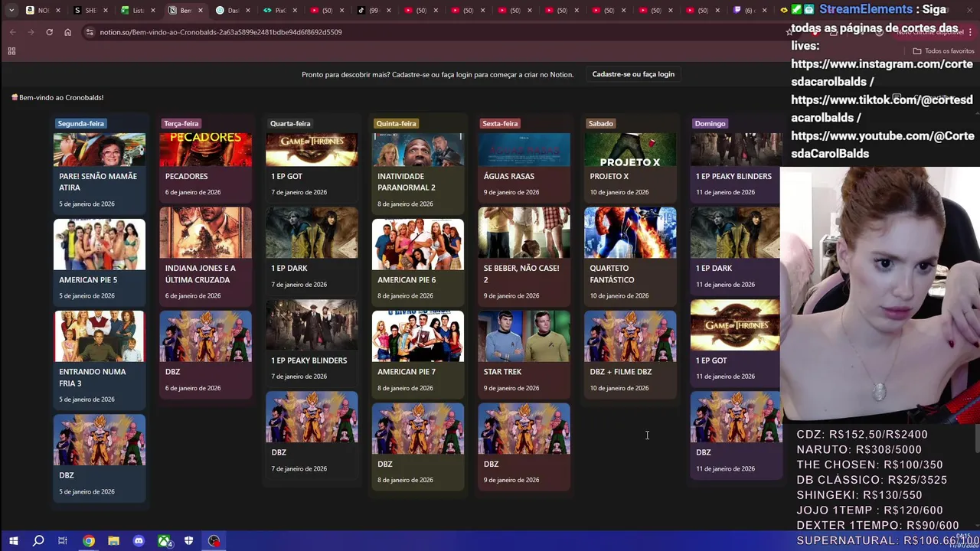Open the QUARTETO FANTÁSTICO card
The width and height of the screenshot is (980, 551).
630,256
